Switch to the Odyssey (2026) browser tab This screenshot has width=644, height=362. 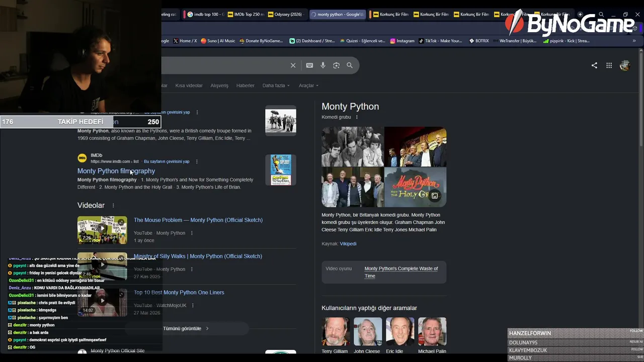[x=285, y=15]
